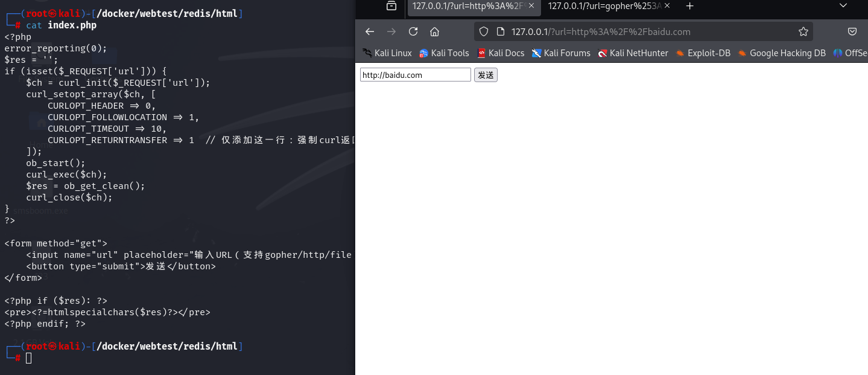This screenshot has width=868, height=375.
Task: Open a new tab with plus button
Action: pos(690,6)
